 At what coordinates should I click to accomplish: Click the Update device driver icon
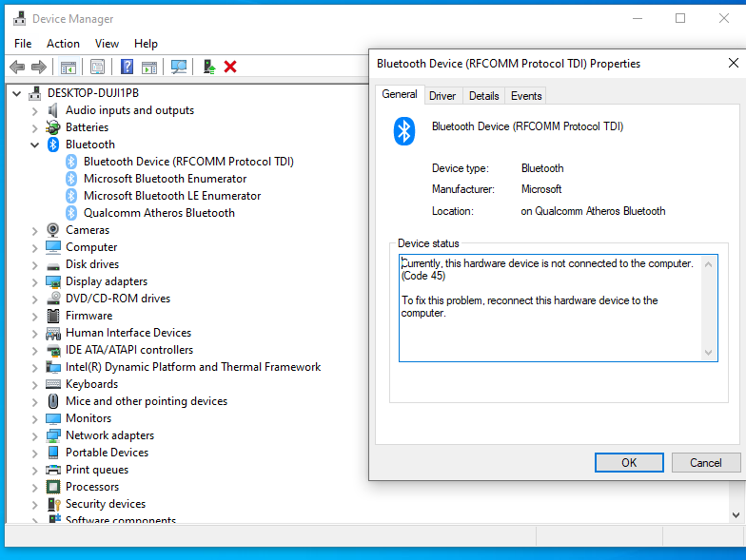click(x=209, y=67)
